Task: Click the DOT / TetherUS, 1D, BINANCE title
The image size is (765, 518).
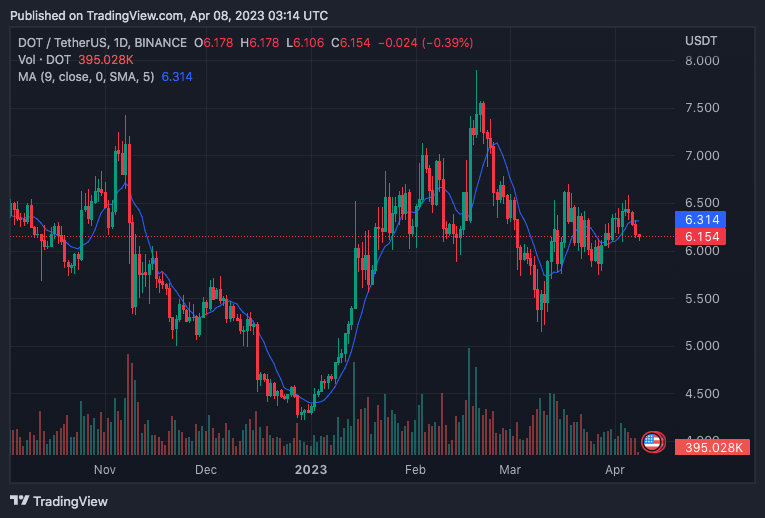Action: tap(102, 43)
